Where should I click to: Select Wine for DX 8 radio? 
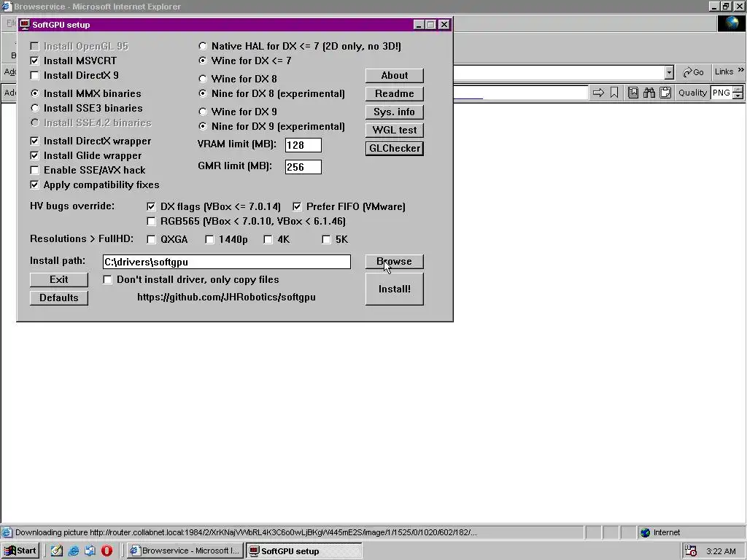click(203, 79)
